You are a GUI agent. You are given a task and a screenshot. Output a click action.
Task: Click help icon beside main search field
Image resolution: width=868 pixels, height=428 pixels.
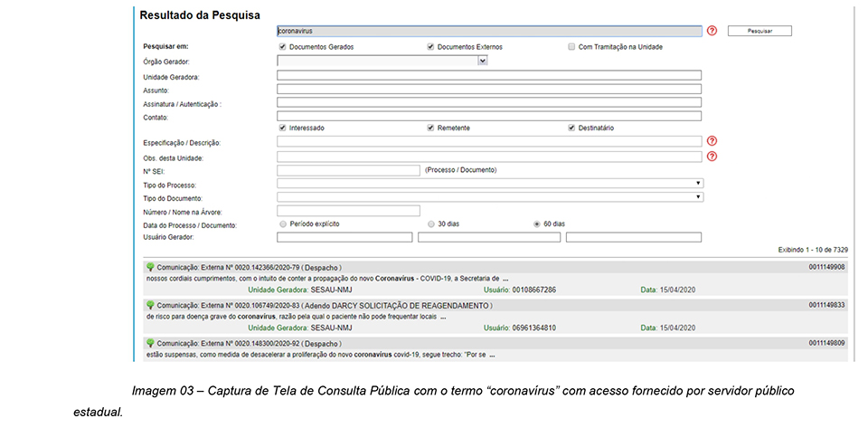pos(712,31)
